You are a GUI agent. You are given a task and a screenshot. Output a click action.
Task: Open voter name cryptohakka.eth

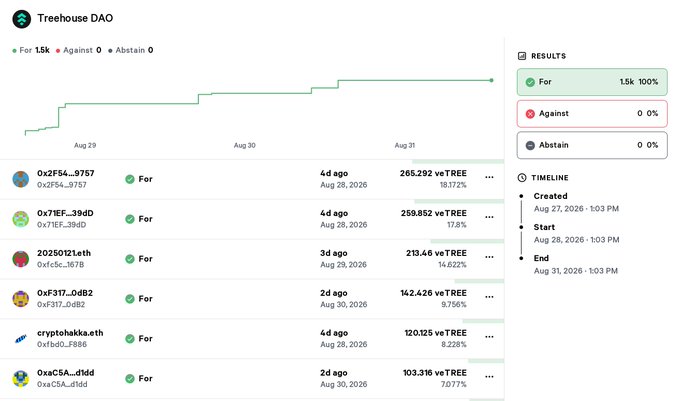tap(70, 333)
